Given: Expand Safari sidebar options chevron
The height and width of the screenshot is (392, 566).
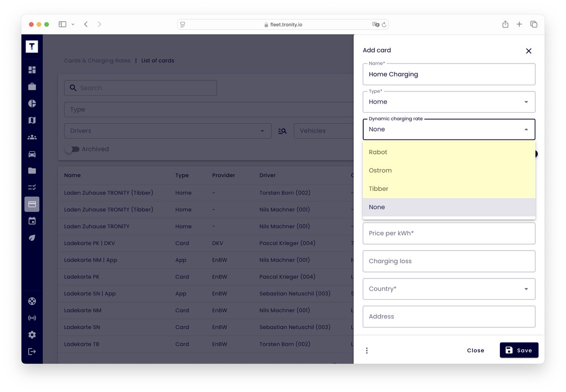Looking at the screenshot, I should tap(73, 24).
